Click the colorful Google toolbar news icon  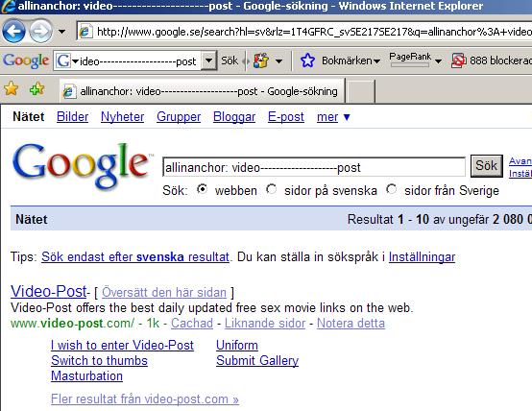pos(260,60)
